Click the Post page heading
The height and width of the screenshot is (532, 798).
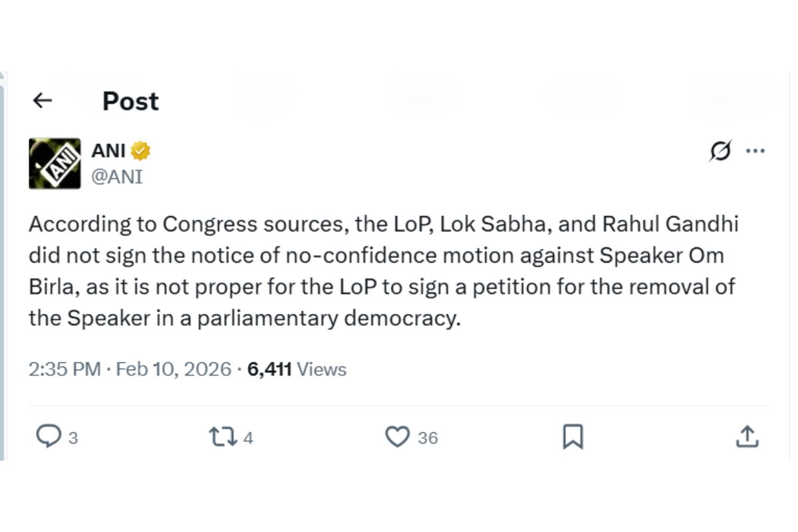130,101
